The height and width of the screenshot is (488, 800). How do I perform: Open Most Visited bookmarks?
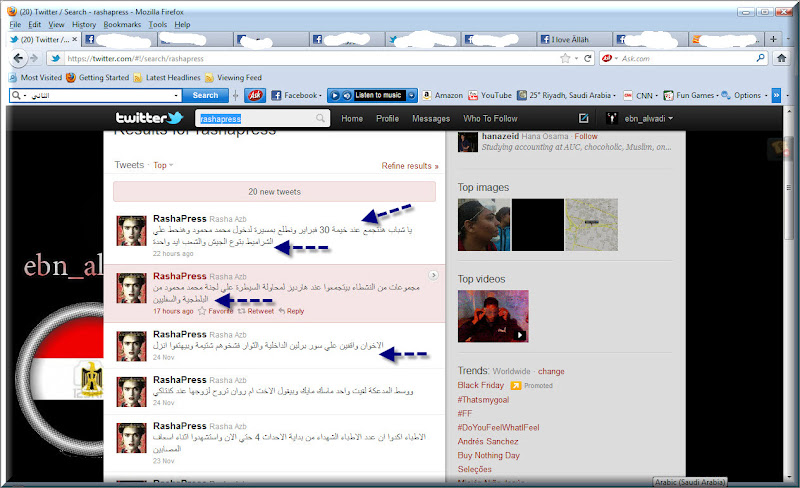point(35,78)
